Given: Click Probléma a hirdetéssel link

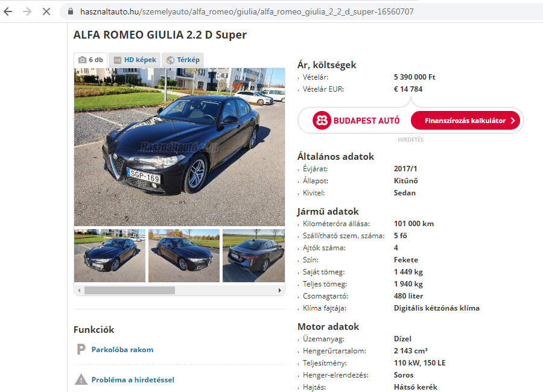Looking at the screenshot, I should click(x=133, y=379).
